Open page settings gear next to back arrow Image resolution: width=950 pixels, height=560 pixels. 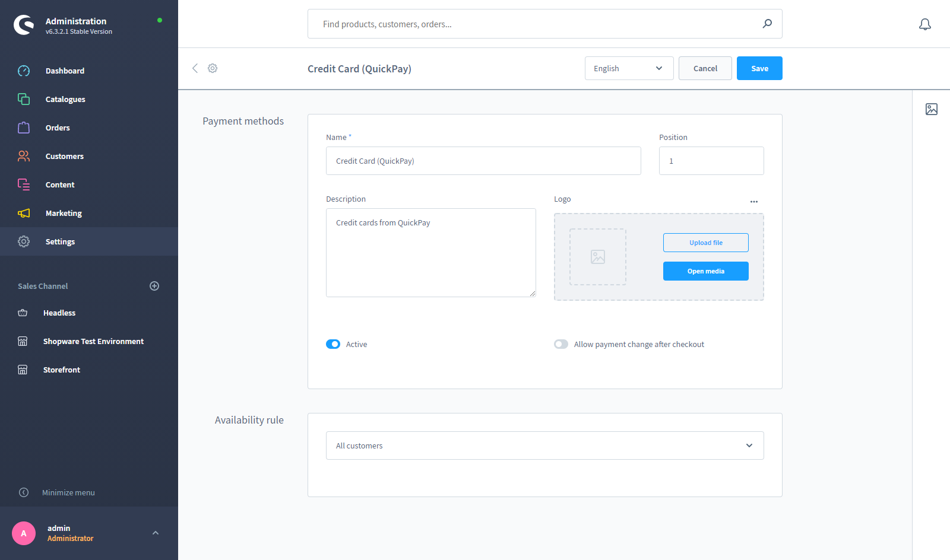[x=213, y=68]
